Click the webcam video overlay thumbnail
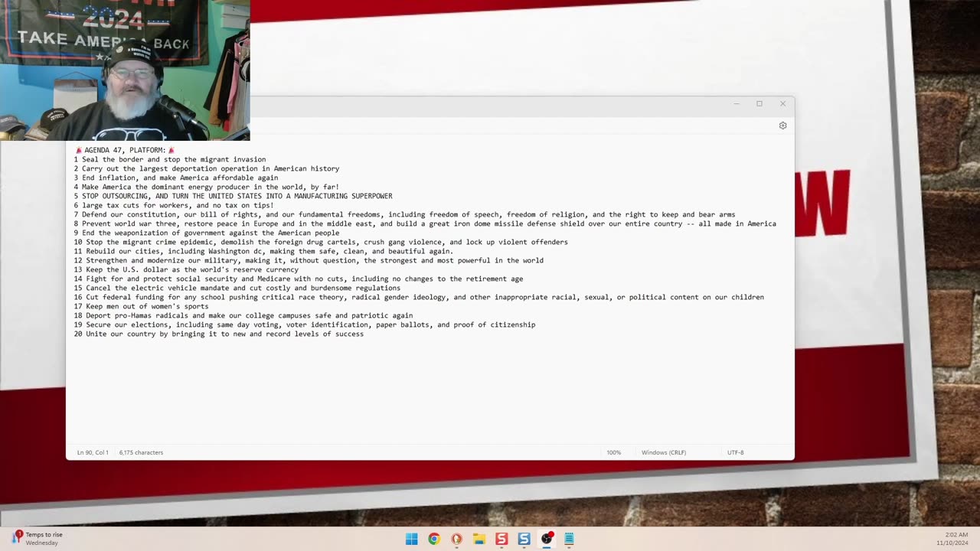The image size is (980, 551). click(x=125, y=70)
